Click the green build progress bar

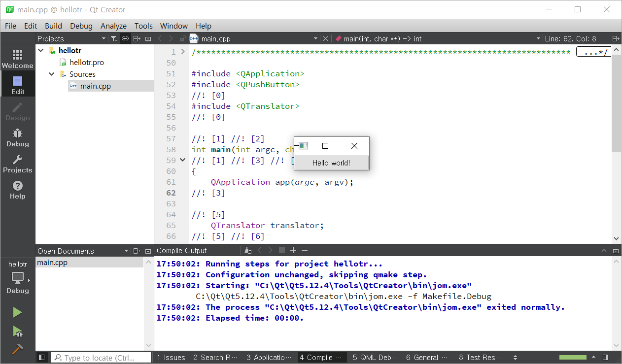[x=572, y=357]
